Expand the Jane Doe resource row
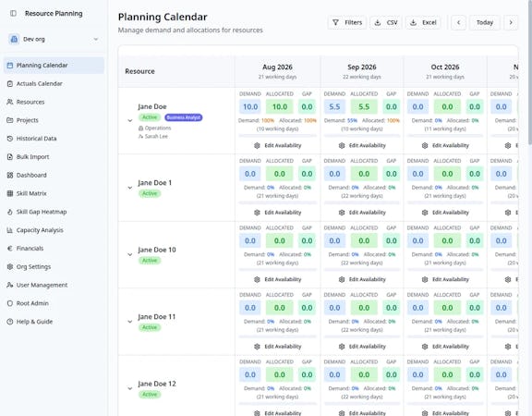Image resolution: width=532 pixels, height=416 pixels. 130,120
